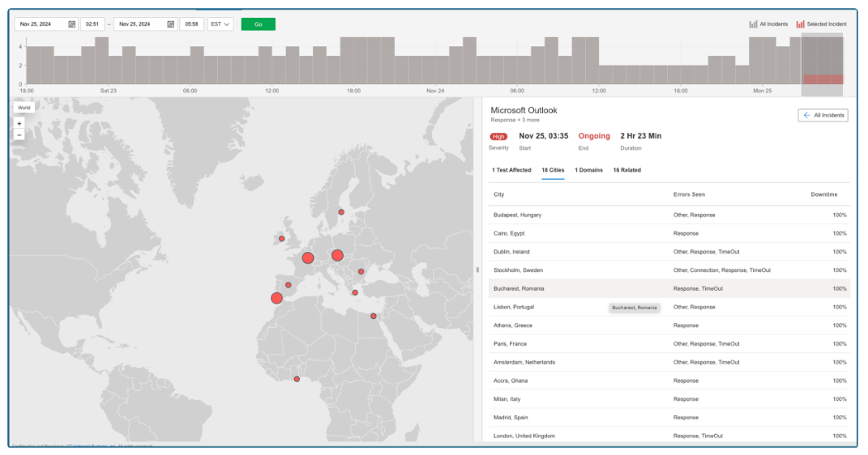This screenshot has height=455, width=868.
Task: Zoom out the map with minus button
Action: tap(19, 135)
